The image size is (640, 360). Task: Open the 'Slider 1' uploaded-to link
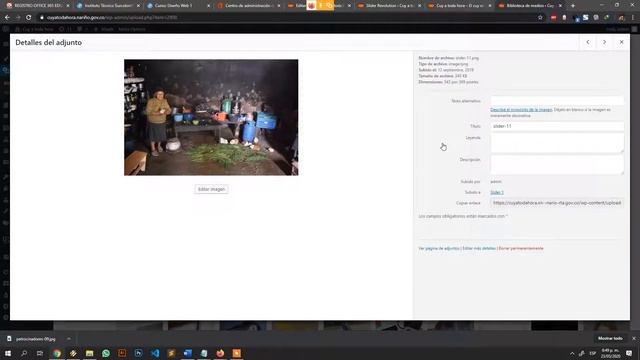[x=497, y=192]
